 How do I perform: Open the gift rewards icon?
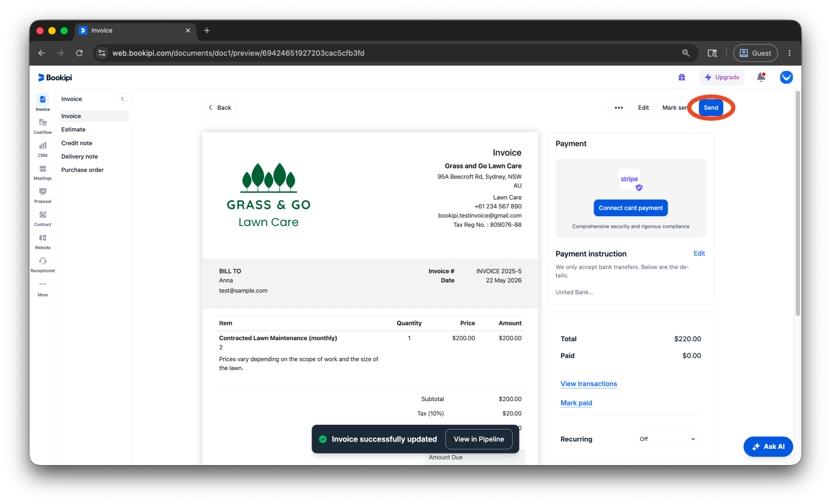tap(681, 77)
